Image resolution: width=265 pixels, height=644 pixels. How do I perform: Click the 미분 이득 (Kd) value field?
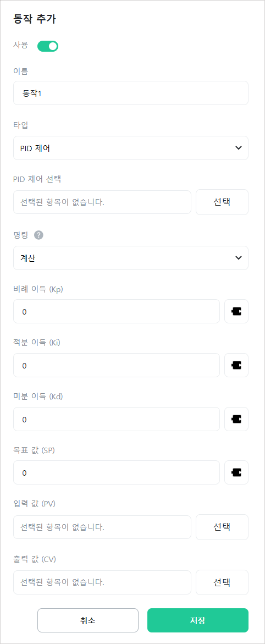pyautogui.click(x=117, y=419)
